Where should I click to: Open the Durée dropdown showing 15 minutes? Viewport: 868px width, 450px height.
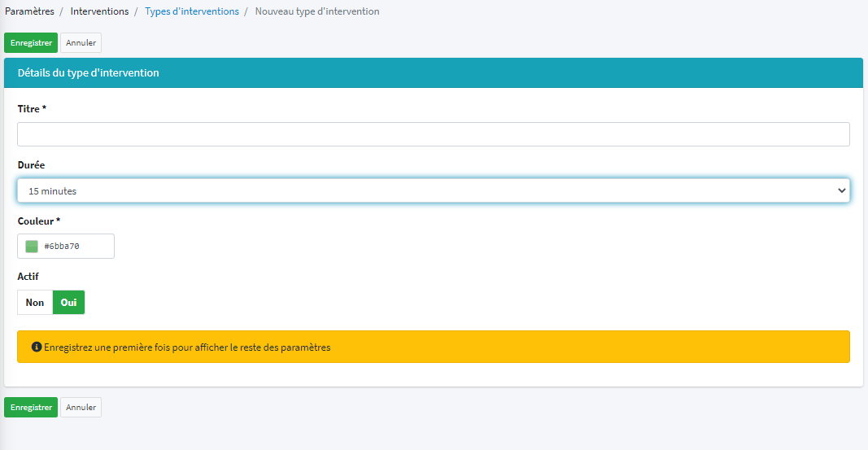tap(423, 190)
